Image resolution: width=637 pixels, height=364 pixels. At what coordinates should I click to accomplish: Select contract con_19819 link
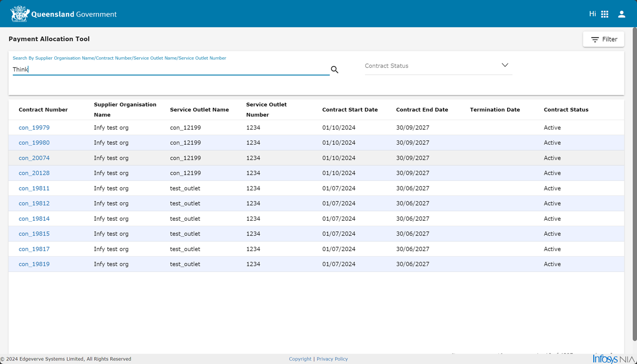[x=34, y=264]
